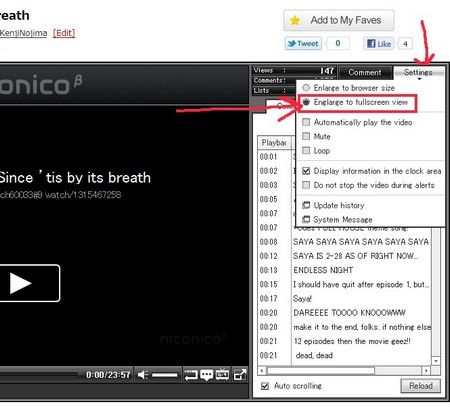Select comment 'ENDLESS NIGHT'
The width and height of the screenshot is (450, 407).
(x=323, y=270)
